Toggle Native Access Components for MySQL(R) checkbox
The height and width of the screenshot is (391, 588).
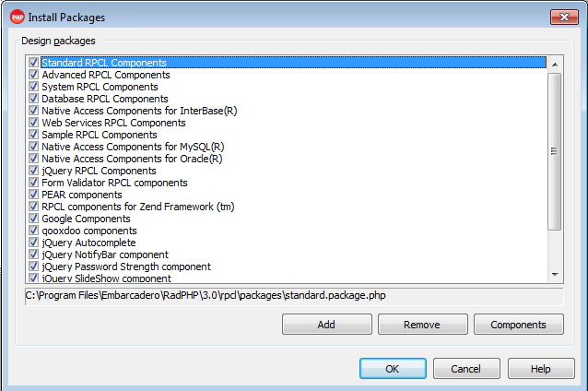(33, 147)
